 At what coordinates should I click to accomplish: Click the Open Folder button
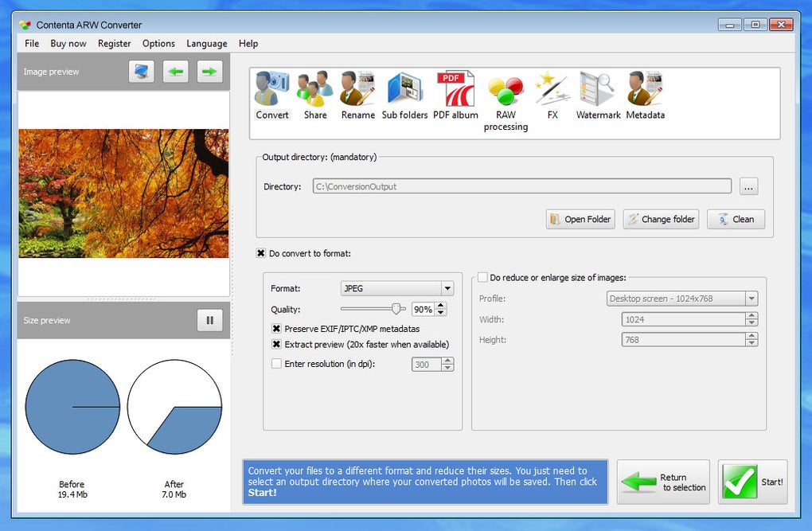(580, 219)
